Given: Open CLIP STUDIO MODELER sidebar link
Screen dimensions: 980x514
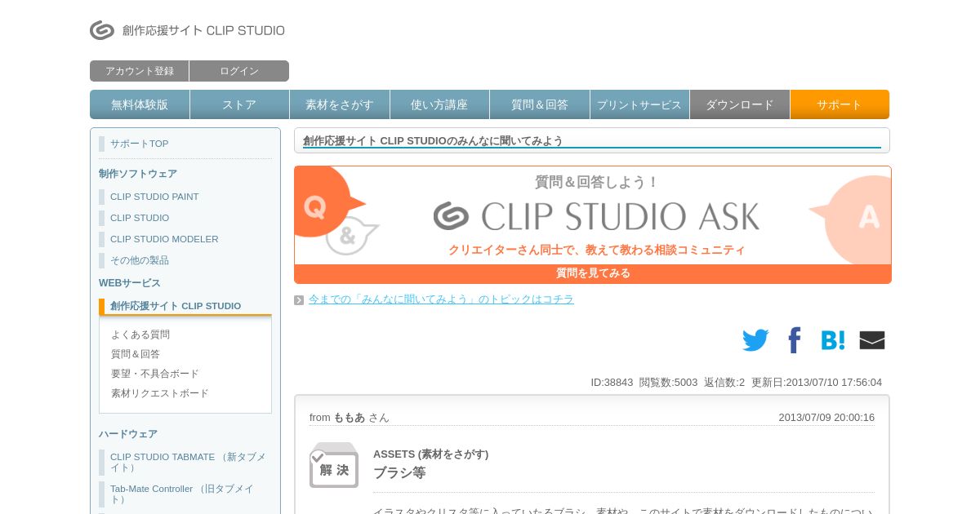Looking at the screenshot, I should [164, 239].
